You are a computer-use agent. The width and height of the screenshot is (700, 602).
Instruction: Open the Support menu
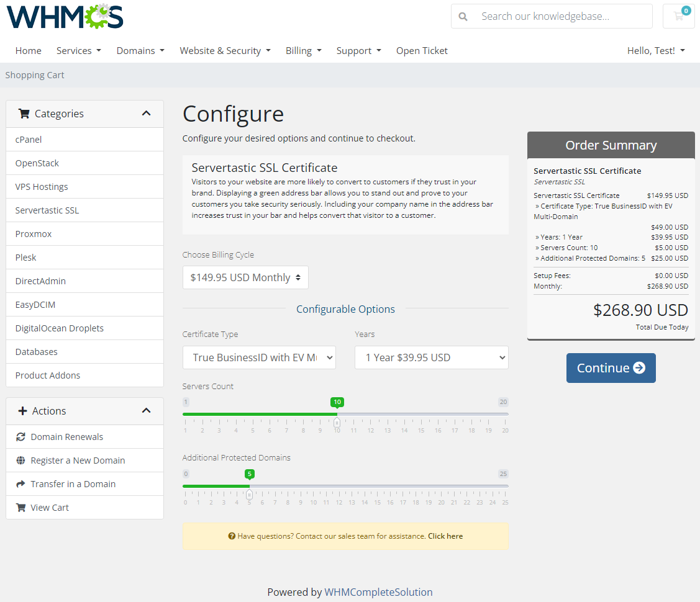[358, 51]
